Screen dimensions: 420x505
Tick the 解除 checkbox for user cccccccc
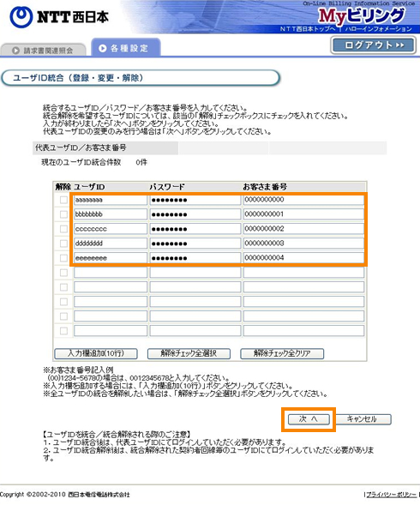pos(63,229)
